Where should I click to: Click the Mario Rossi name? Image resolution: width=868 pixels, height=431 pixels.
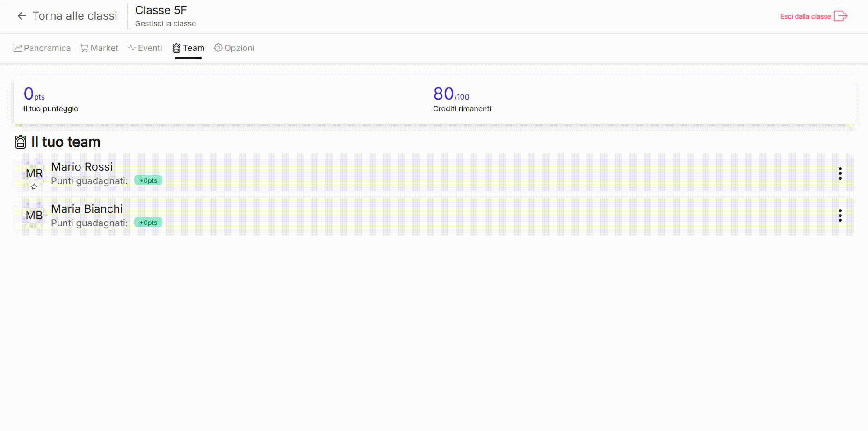point(82,167)
